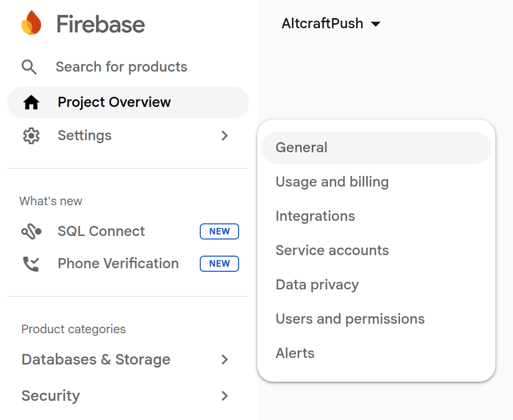
Task: Click the SQL Connect icon
Action: click(31, 231)
